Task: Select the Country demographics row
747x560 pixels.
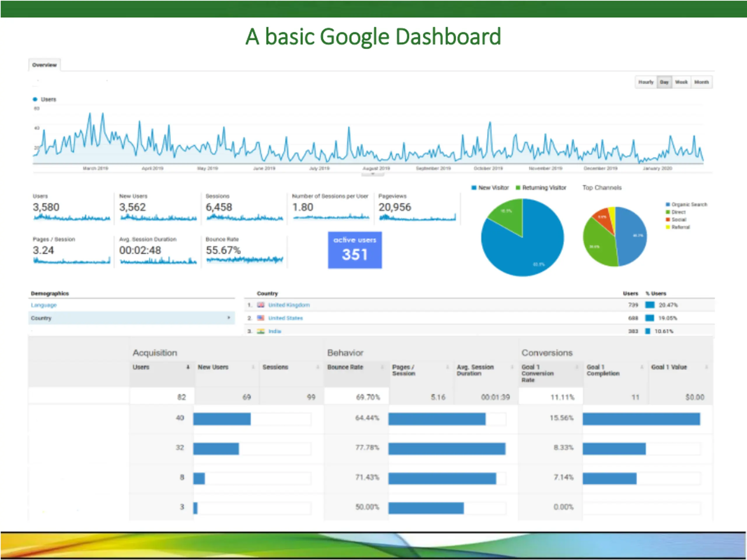Action: [132, 318]
